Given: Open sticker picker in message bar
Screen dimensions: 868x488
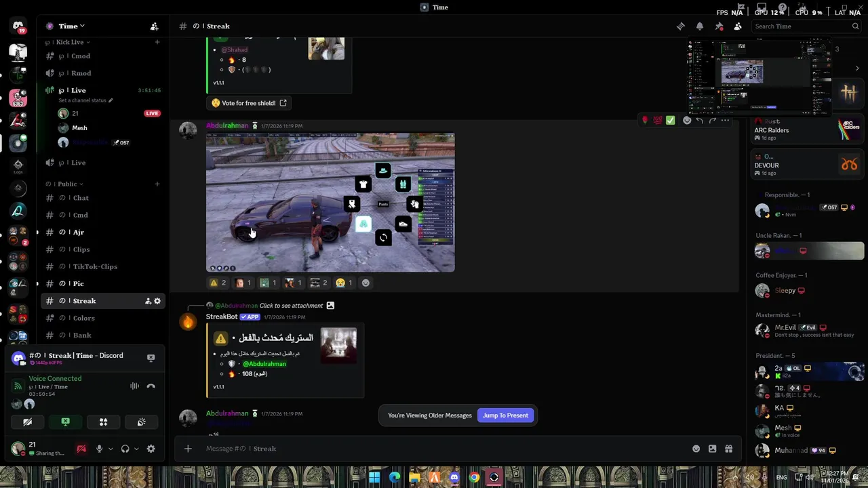Looking at the screenshot, I should click(712, 449).
